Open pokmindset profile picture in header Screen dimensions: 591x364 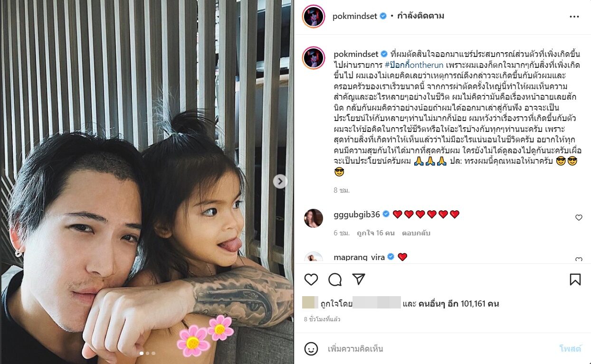(314, 17)
